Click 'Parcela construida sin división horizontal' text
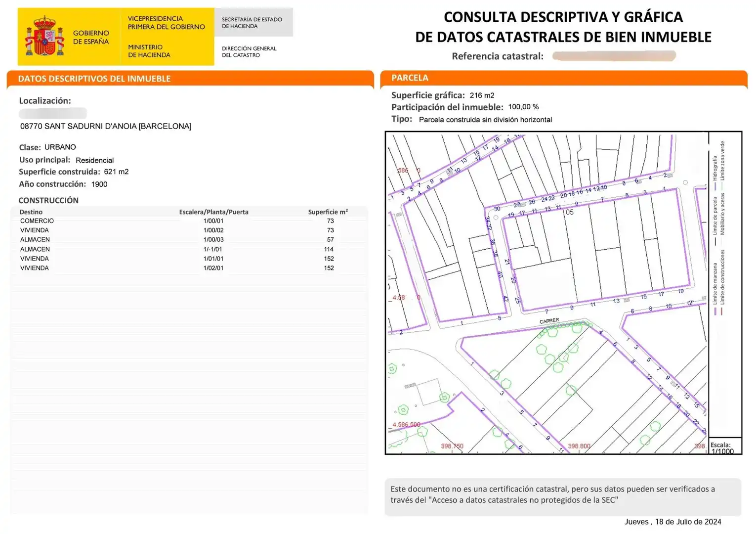The height and width of the screenshot is (534, 756). click(x=486, y=120)
